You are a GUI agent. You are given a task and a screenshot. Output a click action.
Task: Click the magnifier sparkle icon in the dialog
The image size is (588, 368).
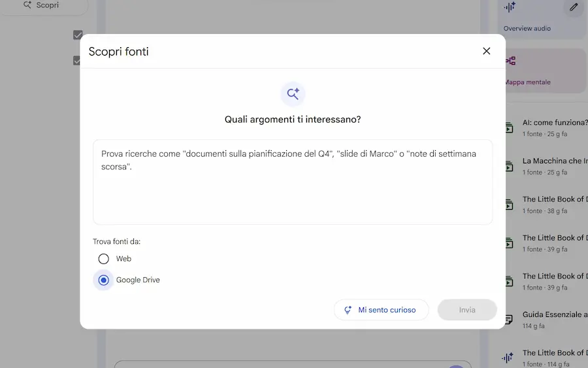pyautogui.click(x=293, y=93)
